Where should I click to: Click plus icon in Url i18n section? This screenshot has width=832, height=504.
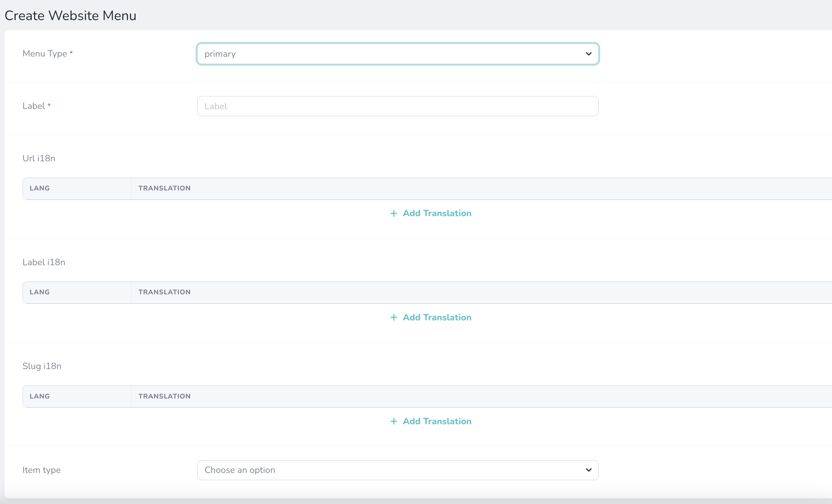point(393,213)
